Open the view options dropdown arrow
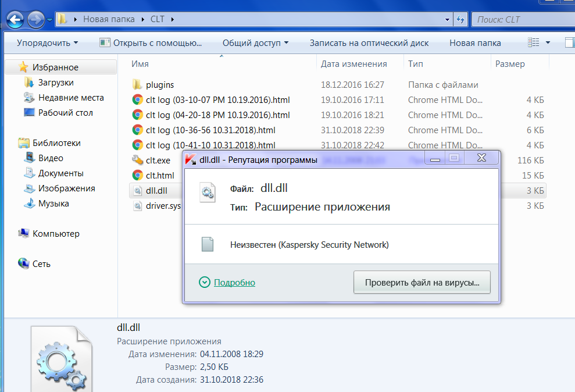 coord(548,42)
